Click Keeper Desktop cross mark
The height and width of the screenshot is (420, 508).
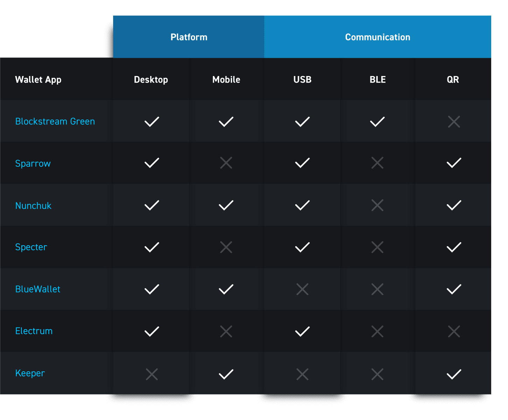coord(152,374)
